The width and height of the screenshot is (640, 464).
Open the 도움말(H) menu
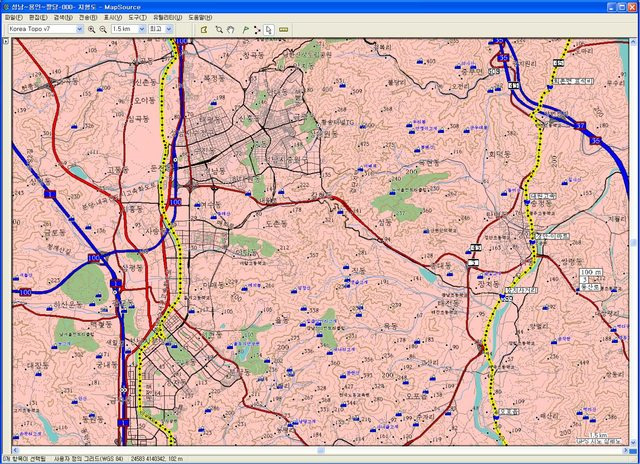coord(200,18)
